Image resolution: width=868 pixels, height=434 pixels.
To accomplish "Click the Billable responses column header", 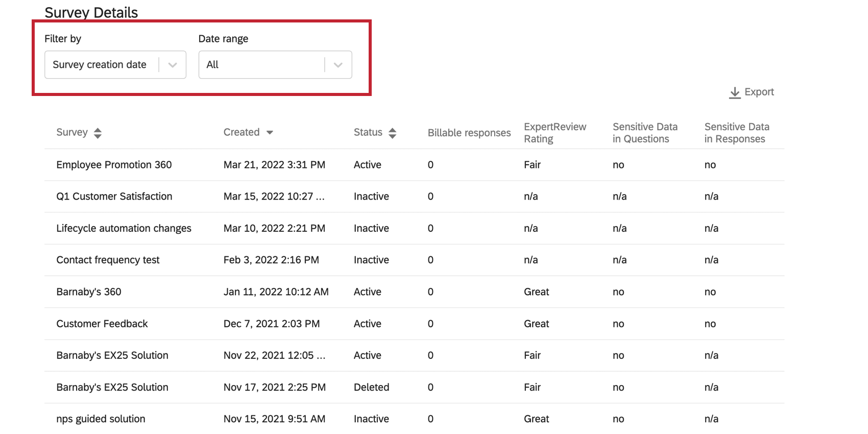I will [469, 133].
